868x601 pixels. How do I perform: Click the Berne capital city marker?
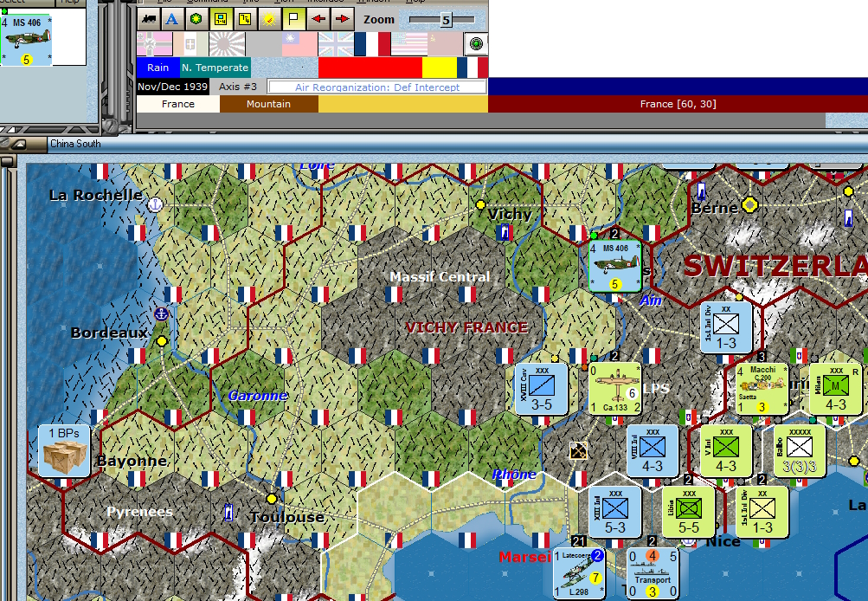pos(750,205)
